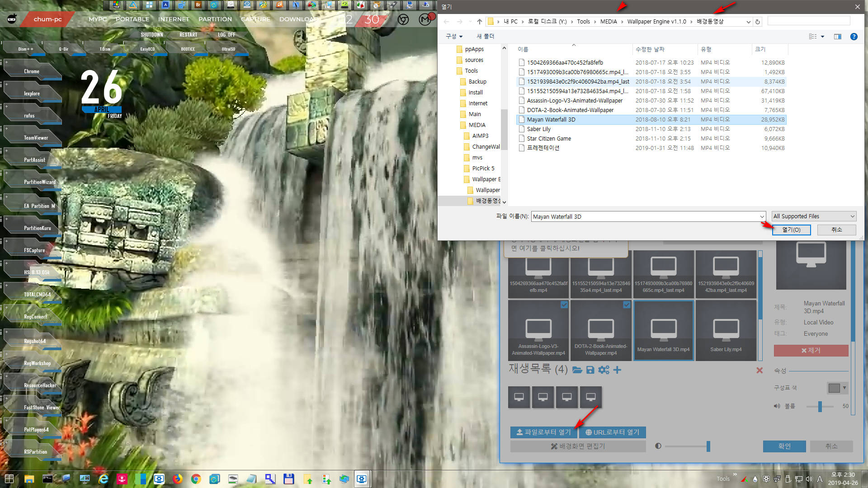The width and height of the screenshot is (868, 488).
Task: Open the 구성 organize dropdown
Action: pyautogui.click(x=454, y=36)
